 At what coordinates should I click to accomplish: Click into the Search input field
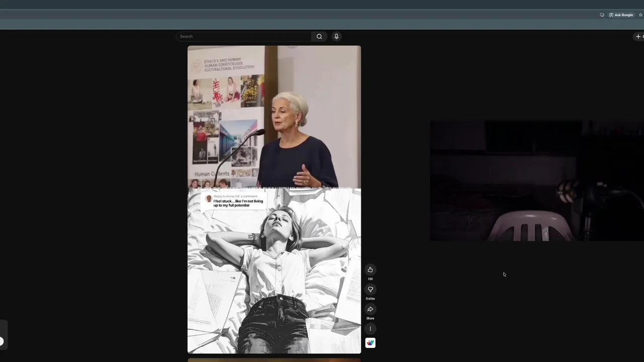[x=244, y=36]
